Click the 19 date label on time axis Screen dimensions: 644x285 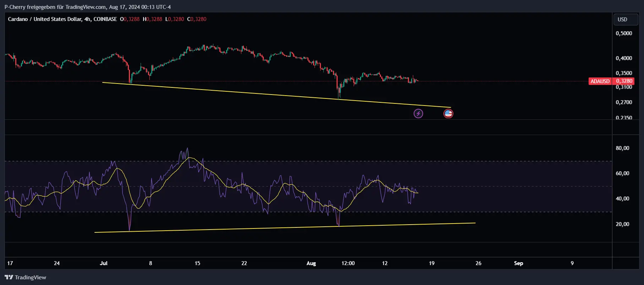point(432,263)
